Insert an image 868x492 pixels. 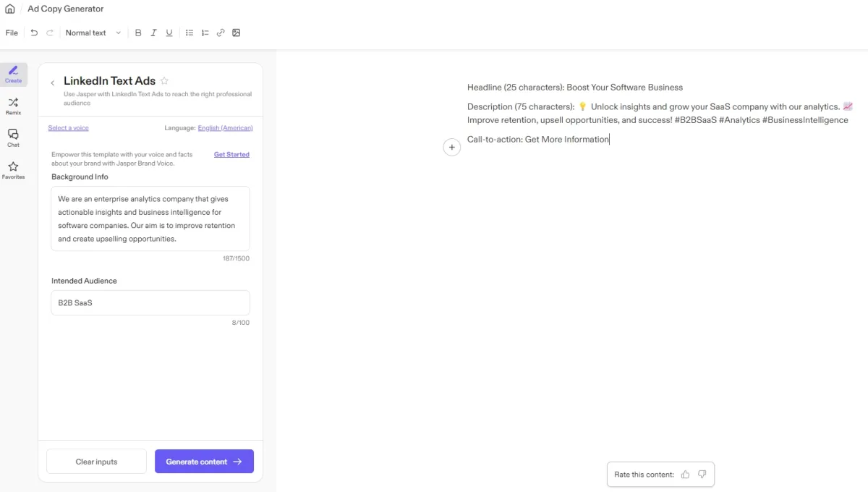point(236,33)
